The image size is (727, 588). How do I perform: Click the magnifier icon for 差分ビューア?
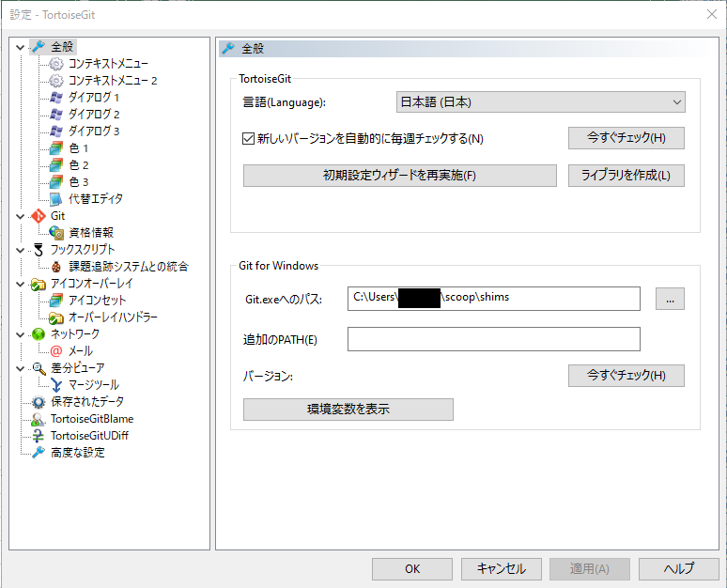click(x=39, y=368)
